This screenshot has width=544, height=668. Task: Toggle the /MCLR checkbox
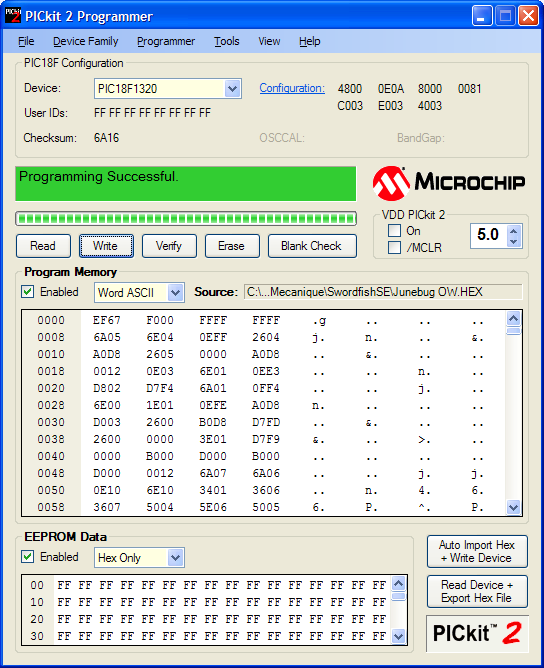[x=394, y=248]
